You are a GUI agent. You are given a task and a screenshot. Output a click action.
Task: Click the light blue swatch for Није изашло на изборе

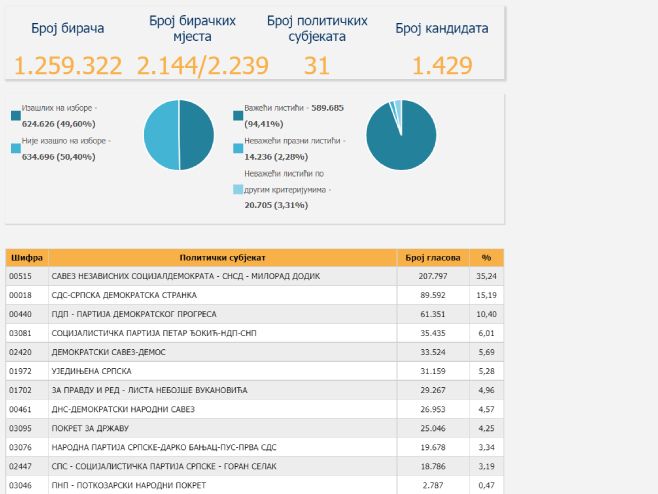(x=16, y=147)
